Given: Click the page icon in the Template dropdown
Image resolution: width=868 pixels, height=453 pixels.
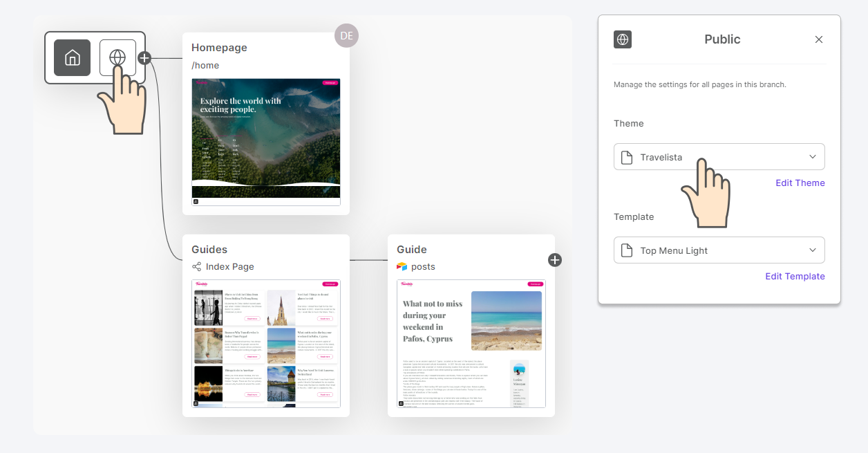Looking at the screenshot, I should [627, 250].
